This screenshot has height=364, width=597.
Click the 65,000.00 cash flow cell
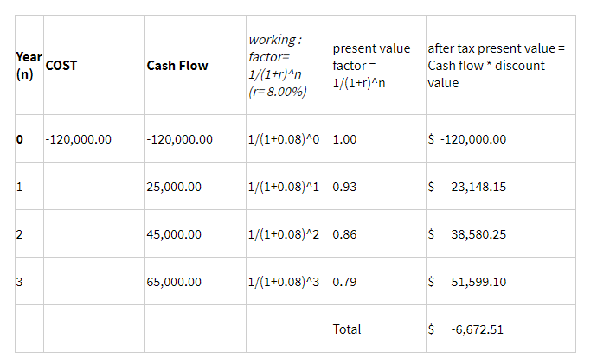[x=174, y=282]
